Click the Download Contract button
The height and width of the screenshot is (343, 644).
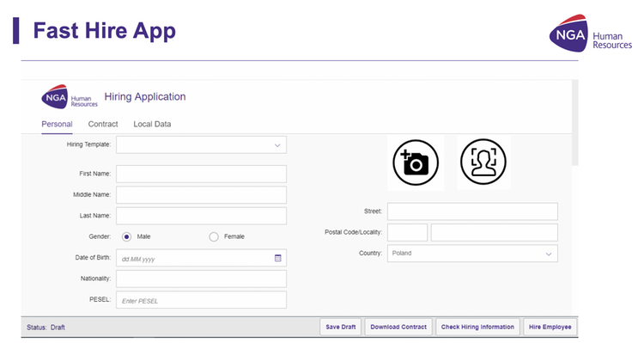[x=398, y=327]
